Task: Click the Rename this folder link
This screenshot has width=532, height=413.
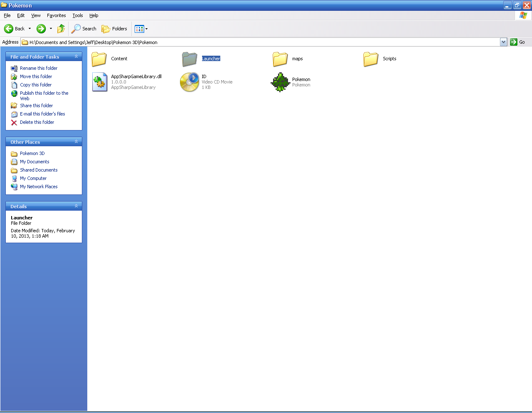Action: point(39,68)
